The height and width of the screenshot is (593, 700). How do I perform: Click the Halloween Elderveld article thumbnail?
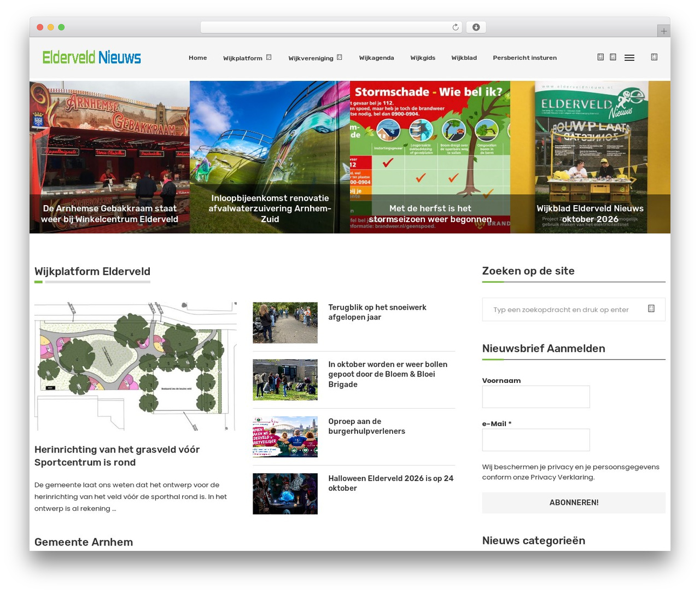(x=285, y=493)
